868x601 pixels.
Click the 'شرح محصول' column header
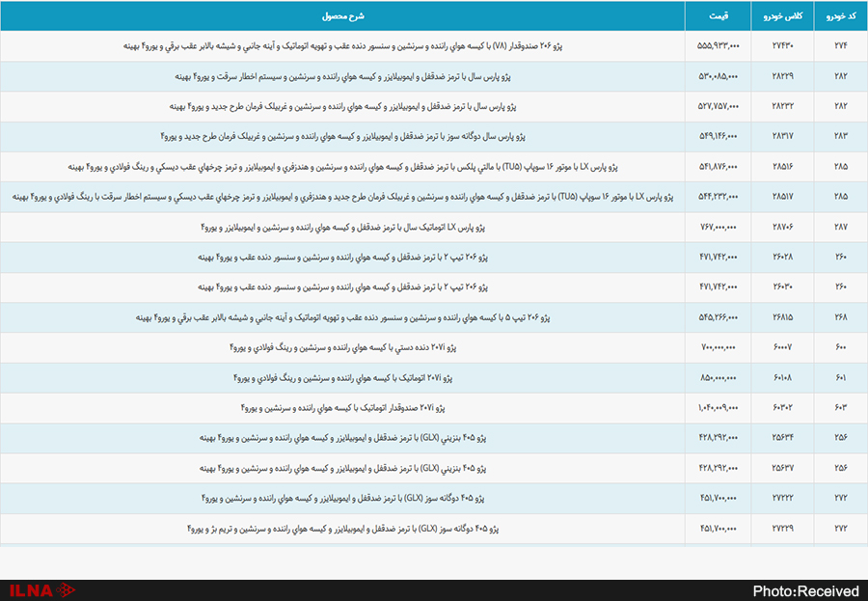click(x=343, y=16)
